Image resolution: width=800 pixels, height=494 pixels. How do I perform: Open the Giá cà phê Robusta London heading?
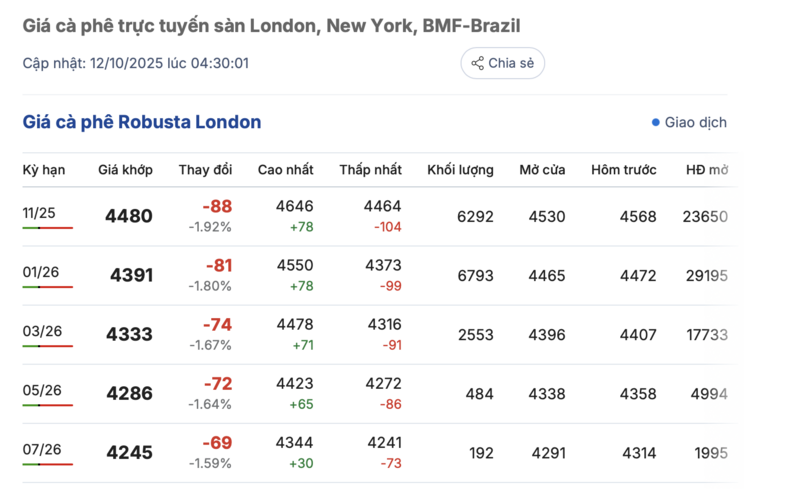point(142,122)
